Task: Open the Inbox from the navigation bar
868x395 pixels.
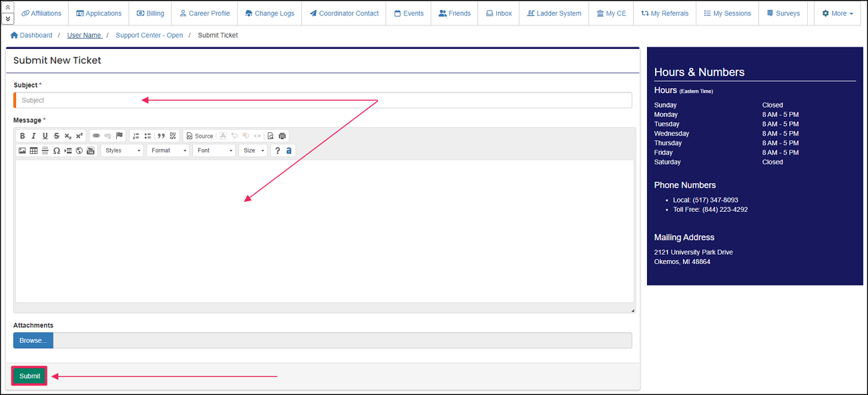Action: 498,13
